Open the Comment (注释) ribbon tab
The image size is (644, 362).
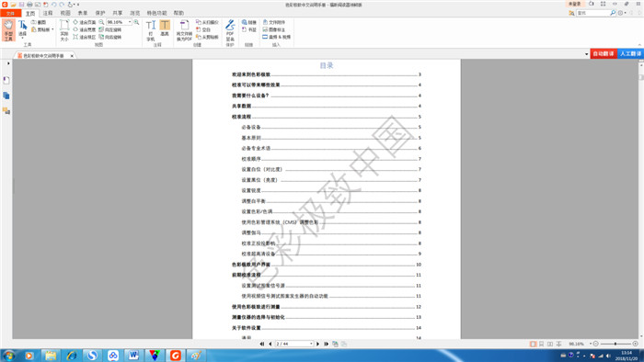(x=48, y=13)
